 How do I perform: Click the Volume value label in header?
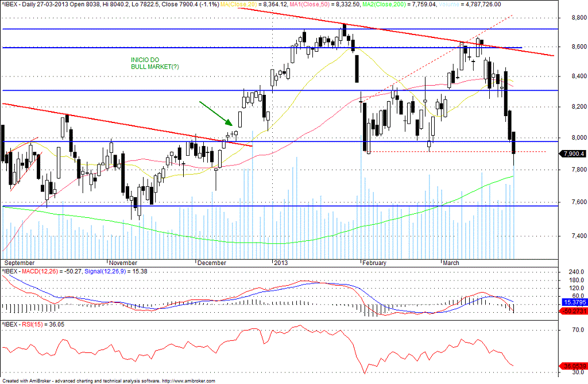coord(470,4)
